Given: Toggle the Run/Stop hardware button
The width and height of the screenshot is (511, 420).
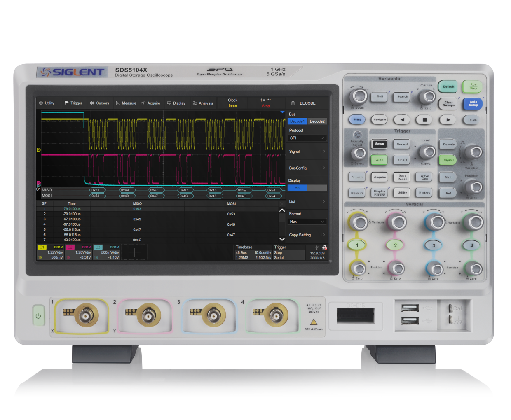Looking at the screenshot, I should (x=473, y=86).
